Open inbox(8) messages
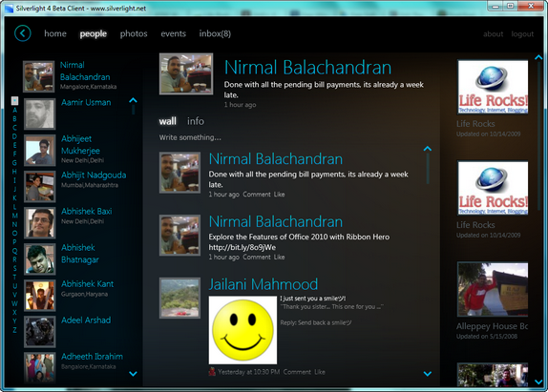The width and height of the screenshot is (548, 392). (x=215, y=34)
